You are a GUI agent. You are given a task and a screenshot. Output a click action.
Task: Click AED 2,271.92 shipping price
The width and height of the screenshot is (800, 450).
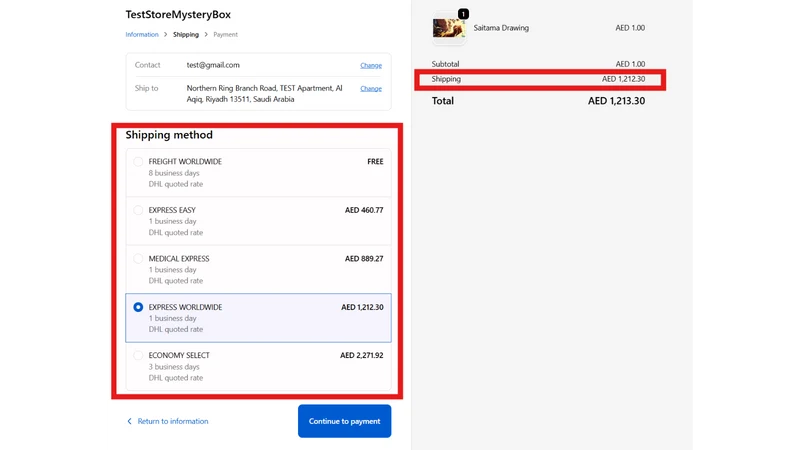[362, 356]
